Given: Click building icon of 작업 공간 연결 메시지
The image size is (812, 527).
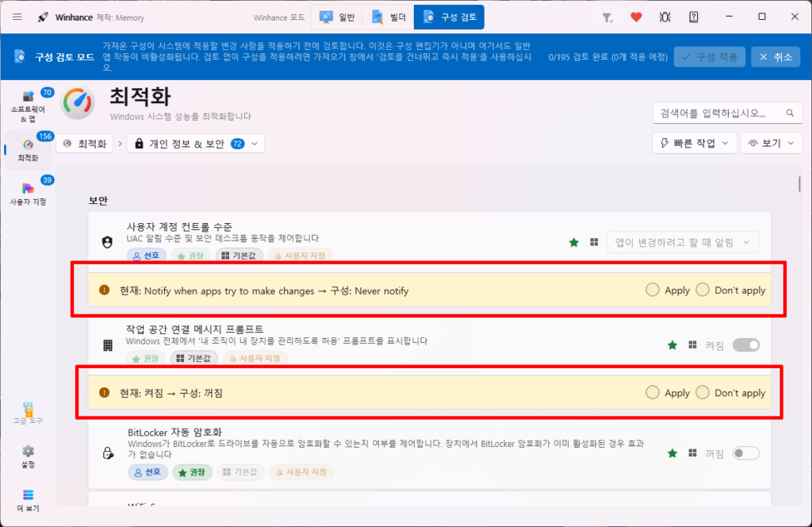Looking at the screenshot, I should [108, 345].
